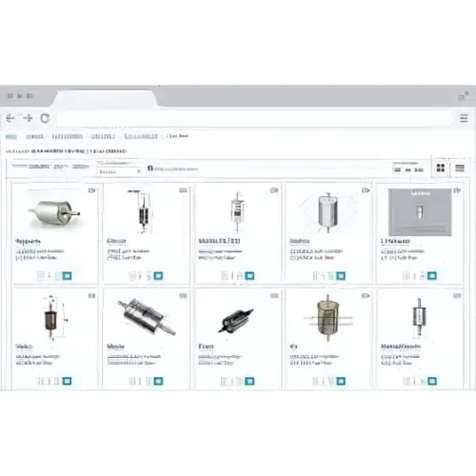Image resolution: width=476 pixels, height=476 pixels.
Task: Click the corner icon on black diagonal filter card
Action: pyautogui.click(x=274, y=296)
